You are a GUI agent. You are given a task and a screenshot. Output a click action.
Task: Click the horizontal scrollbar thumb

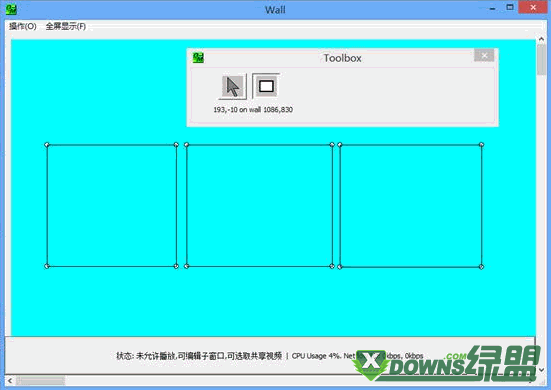click(40, 381)
